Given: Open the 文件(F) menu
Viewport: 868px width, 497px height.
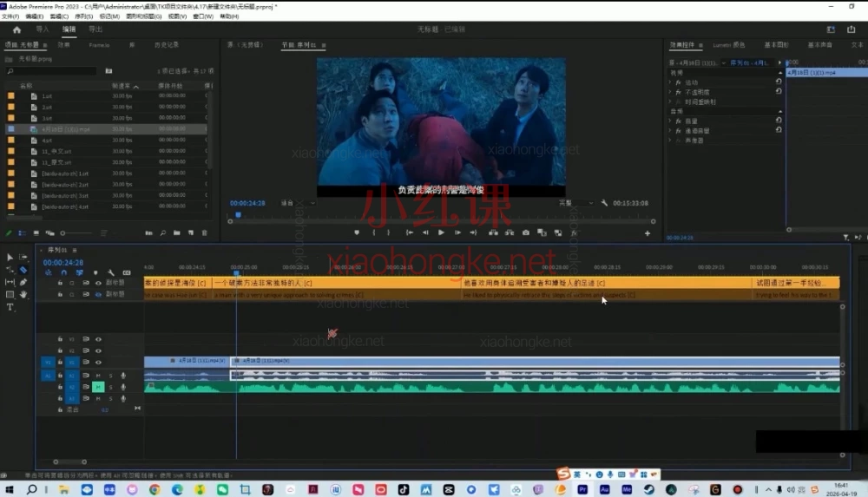Looking at the screenshot, I should (x=10, y=16).
